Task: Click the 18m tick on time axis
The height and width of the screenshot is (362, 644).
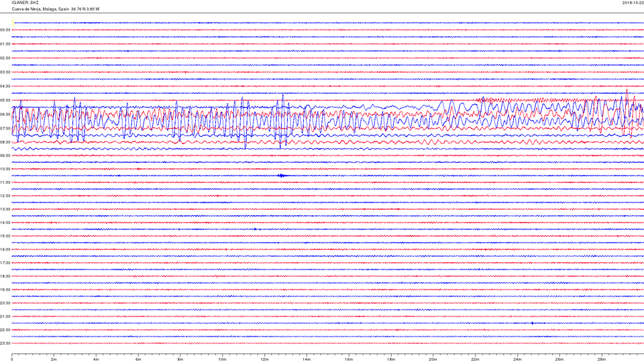Action: point(391,359)
